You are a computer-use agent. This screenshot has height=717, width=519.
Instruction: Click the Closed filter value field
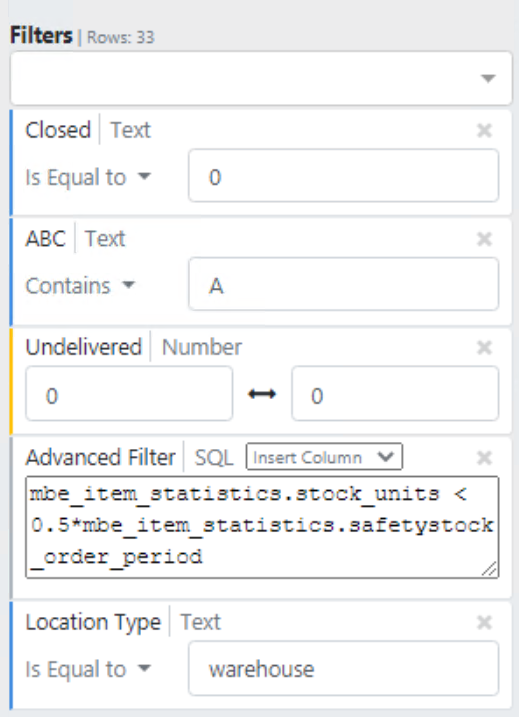pyautogui.click(x=343, y=176)
